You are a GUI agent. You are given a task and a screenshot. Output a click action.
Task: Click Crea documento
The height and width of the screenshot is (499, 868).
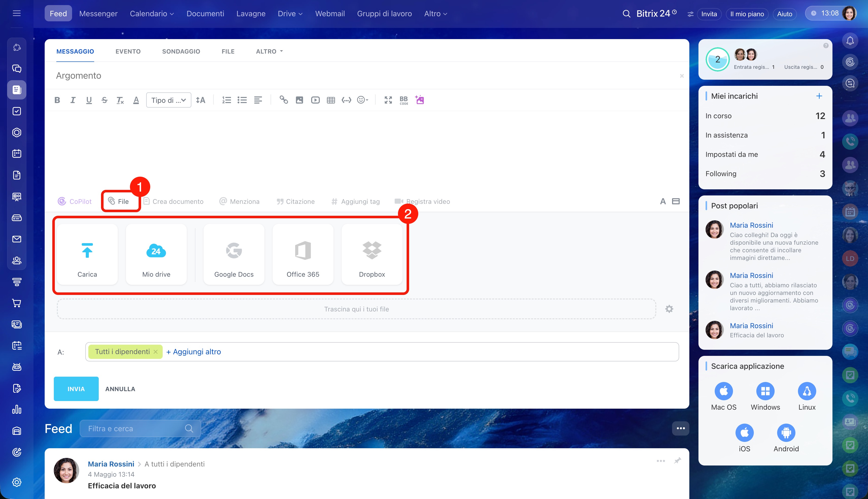tap(173, 202)
